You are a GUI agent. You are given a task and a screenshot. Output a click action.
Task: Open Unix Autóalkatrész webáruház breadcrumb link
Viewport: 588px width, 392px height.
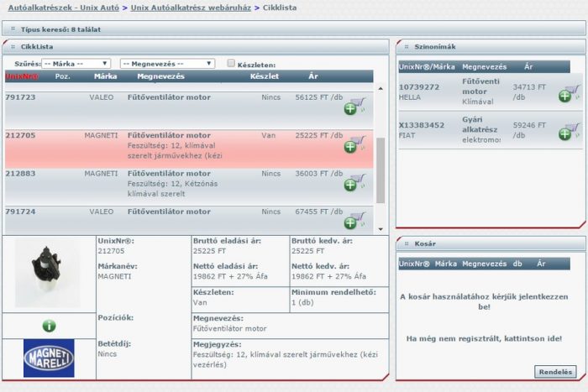click(191, 8)
